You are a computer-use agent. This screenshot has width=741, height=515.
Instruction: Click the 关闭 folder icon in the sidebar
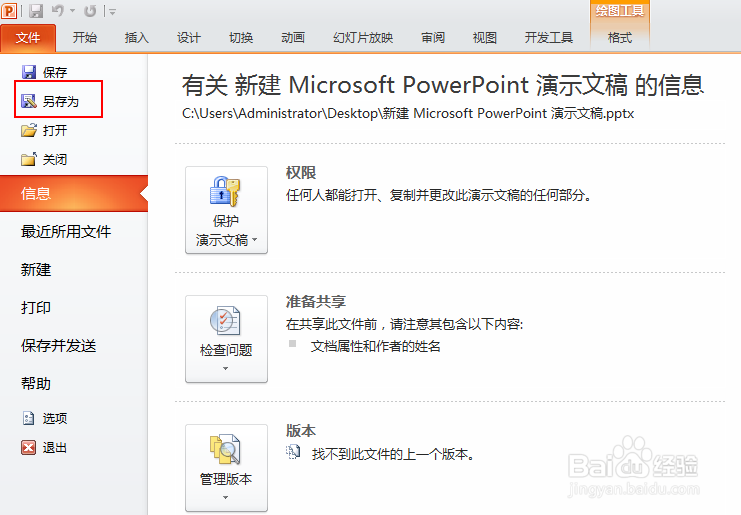click(x=29, y=159)
